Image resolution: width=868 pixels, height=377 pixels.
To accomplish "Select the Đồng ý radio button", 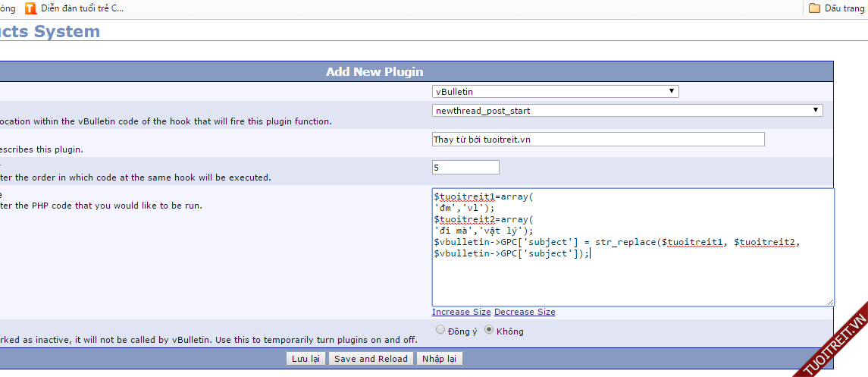I will click(x=440, y=330).
